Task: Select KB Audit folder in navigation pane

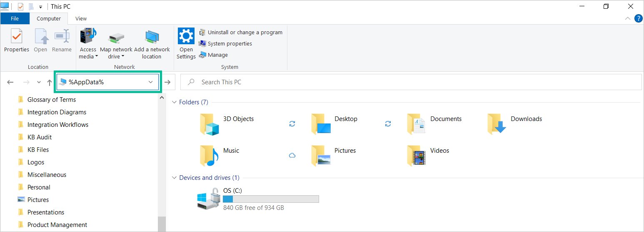Action: pos(40,137)
